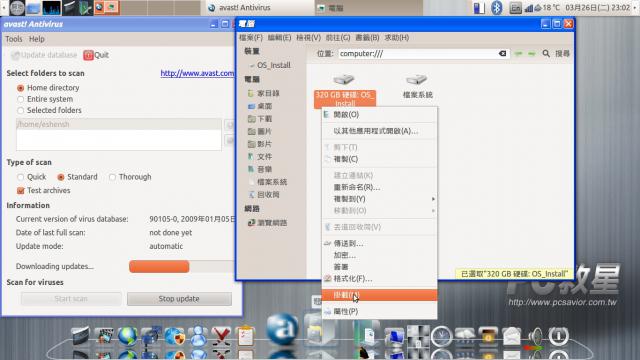The height and width of the screenshot is (360, 640).
Task: Open the system monitor graph in top panel
Action: pyautogui.click(x=51, y=8)
